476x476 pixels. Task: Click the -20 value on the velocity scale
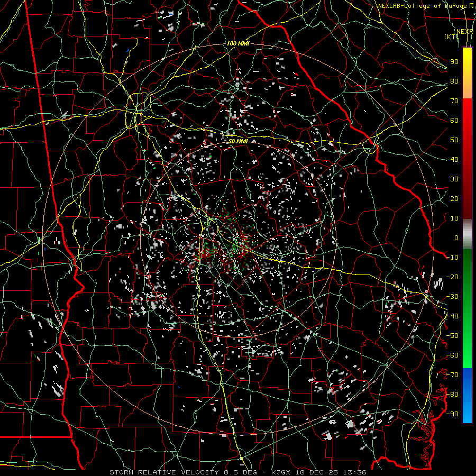point(452,277)
